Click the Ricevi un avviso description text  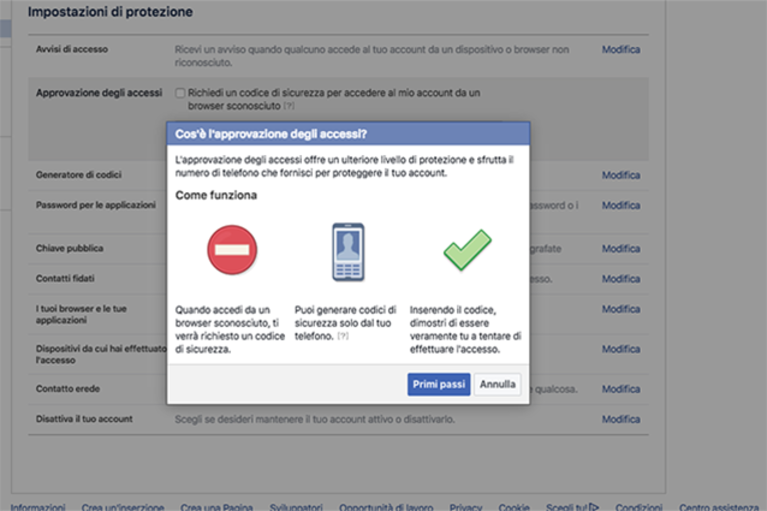coord(372,56)
